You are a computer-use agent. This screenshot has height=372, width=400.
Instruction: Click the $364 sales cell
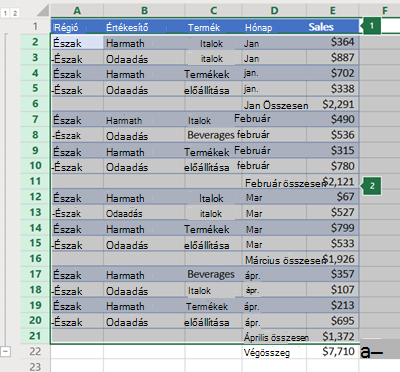click(333, 42)
